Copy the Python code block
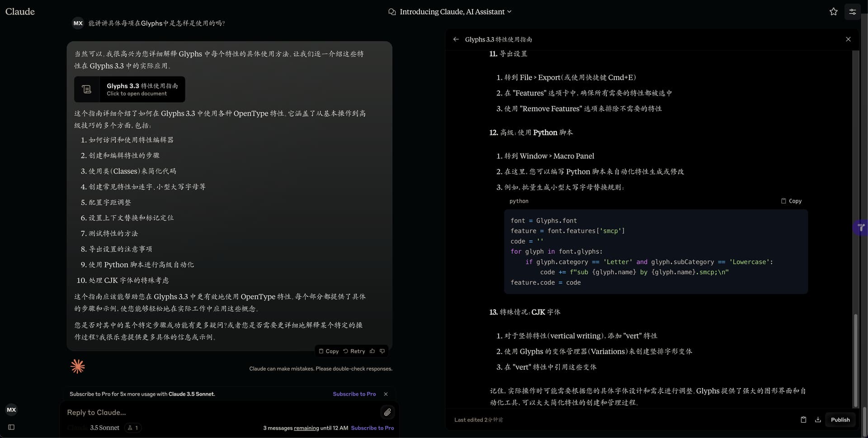The image size is (868, 438). (x=791, y=201)
